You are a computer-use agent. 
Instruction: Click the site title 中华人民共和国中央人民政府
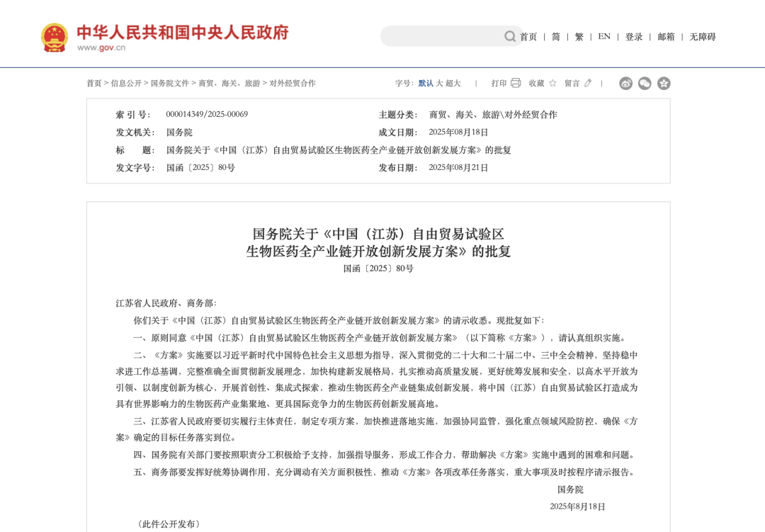point(183,32)
